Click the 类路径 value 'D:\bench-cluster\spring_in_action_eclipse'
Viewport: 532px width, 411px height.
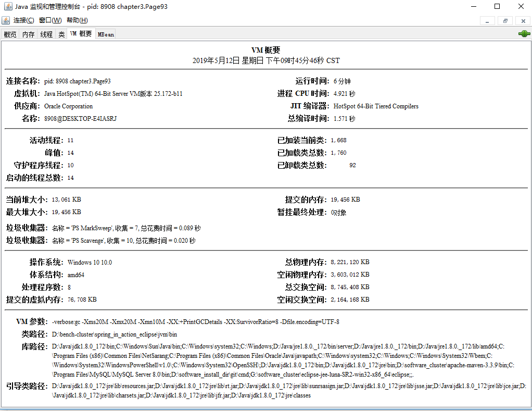(x=115, y=334)
